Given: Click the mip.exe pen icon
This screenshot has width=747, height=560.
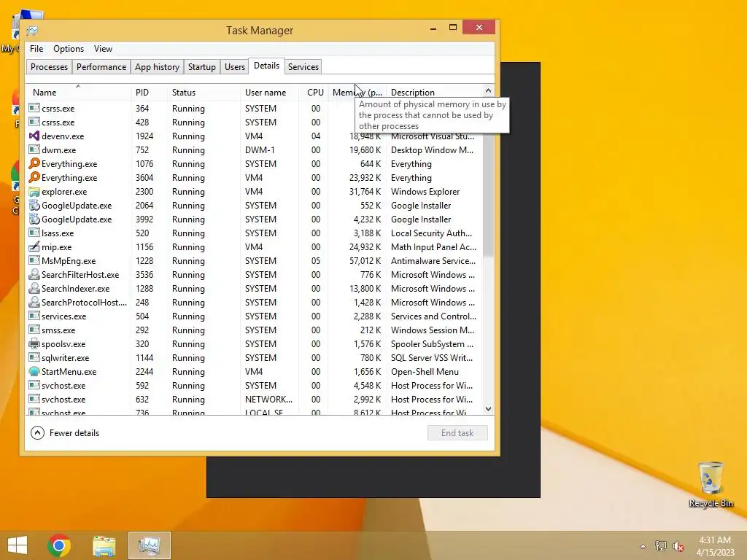Looking at the screenshot, I should 34,246.
